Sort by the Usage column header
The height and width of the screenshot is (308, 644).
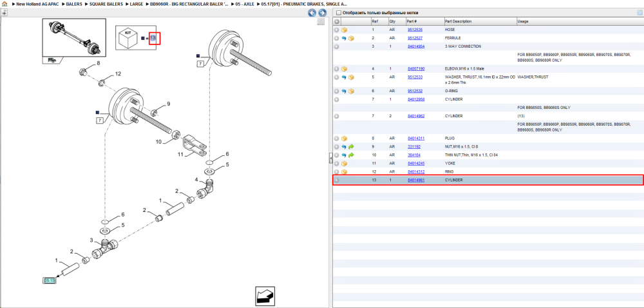(x=580, y=21)
